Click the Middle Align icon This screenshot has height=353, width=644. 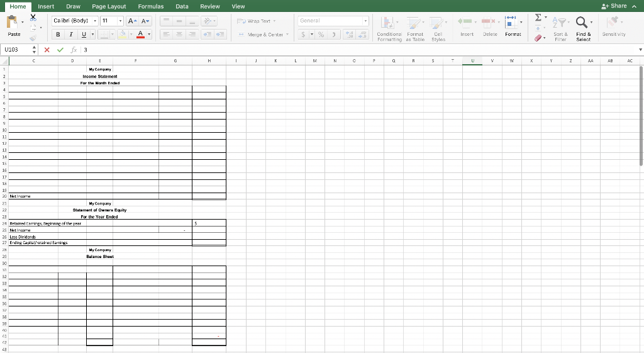coord(179,21)
